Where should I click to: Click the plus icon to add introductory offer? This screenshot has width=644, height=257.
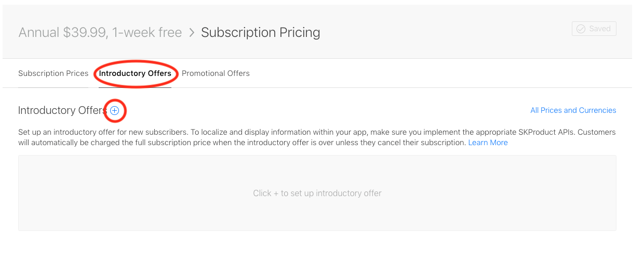[x=115, y=110]
